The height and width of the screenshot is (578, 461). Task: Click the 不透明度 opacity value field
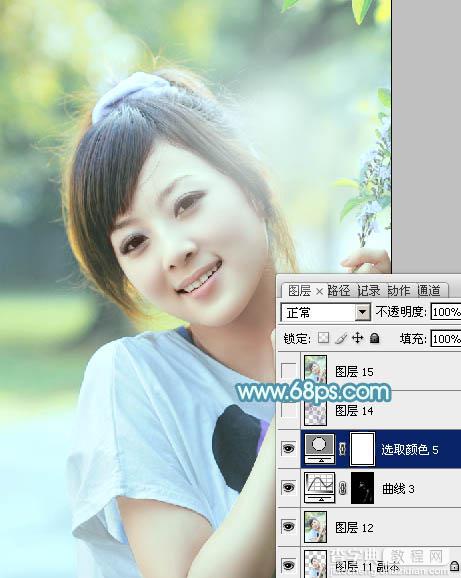tap(446, 312)
